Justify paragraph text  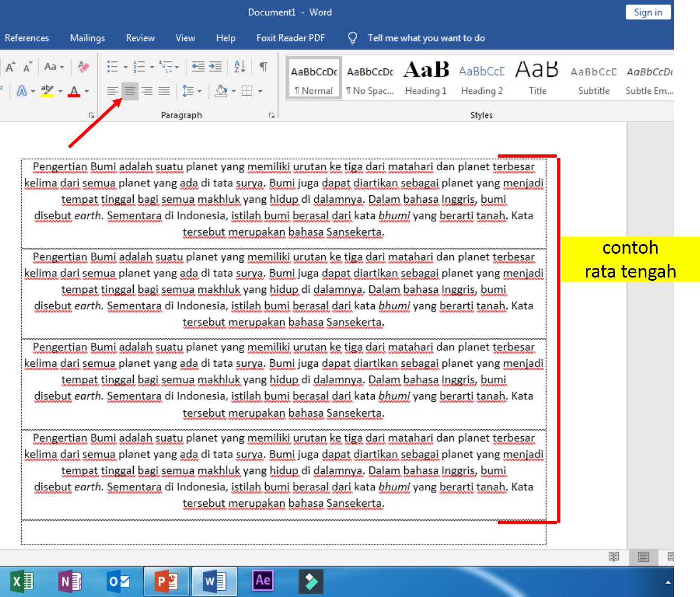click(x=165, y=91)
